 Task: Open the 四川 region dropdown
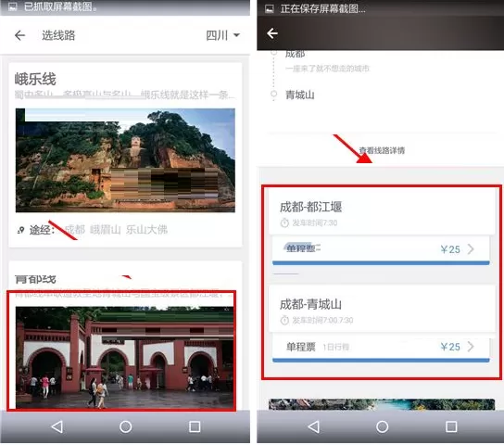coord(222,35)
